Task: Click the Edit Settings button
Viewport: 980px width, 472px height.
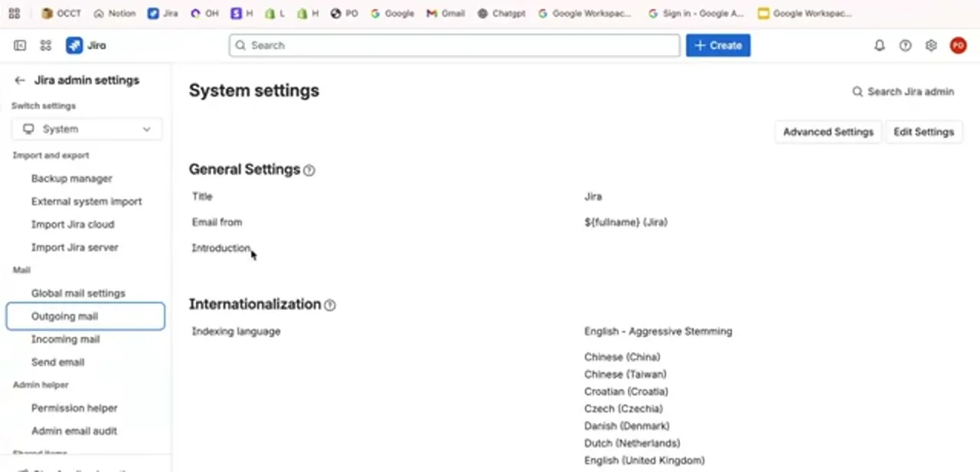Action: [924, 132]
